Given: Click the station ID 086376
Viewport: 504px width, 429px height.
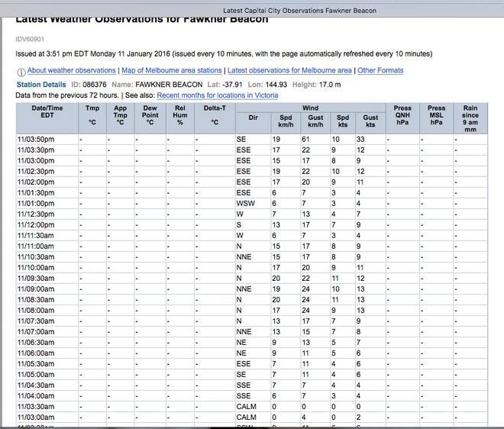Looking at the screenshot, I should (x=95, y=85).
